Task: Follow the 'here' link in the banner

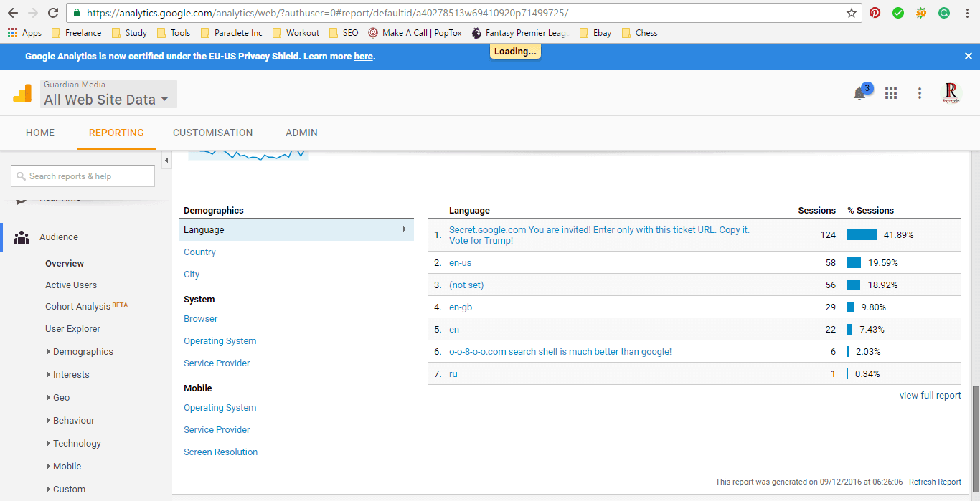Action: 363,57
